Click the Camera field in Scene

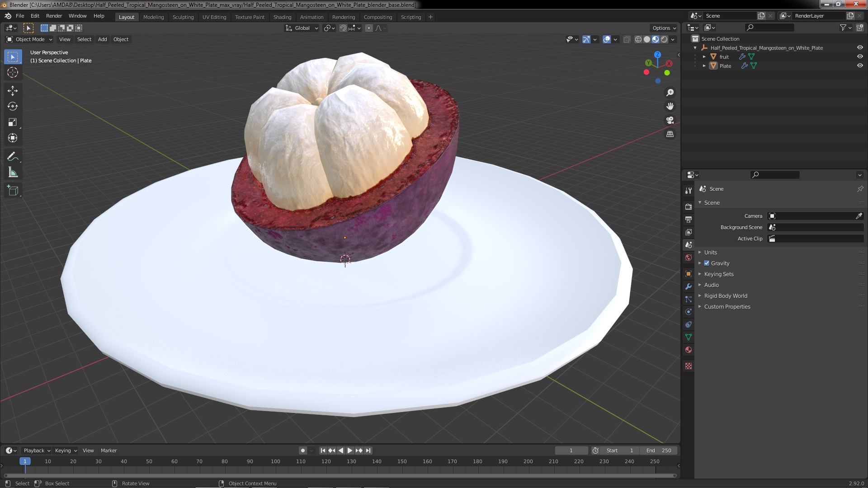(x=812, y=216)
